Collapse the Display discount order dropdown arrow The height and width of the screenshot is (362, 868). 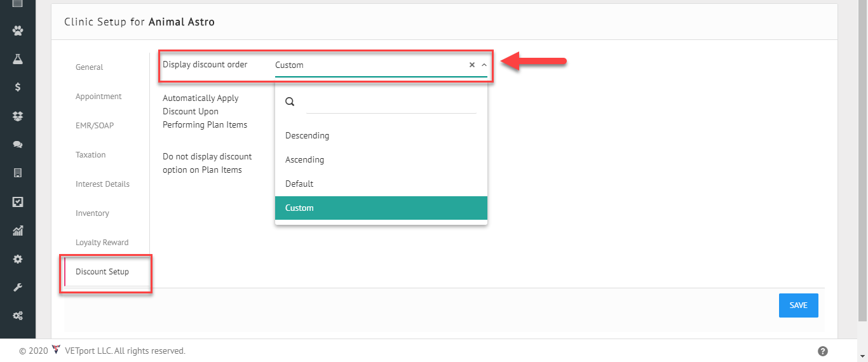(484, 65)
